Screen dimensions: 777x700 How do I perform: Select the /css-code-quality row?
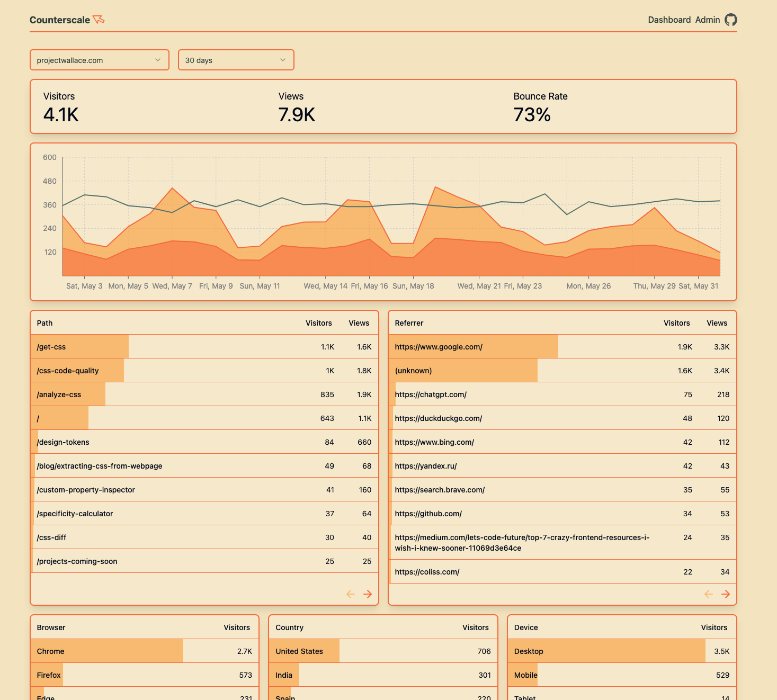tap(68, 371)
